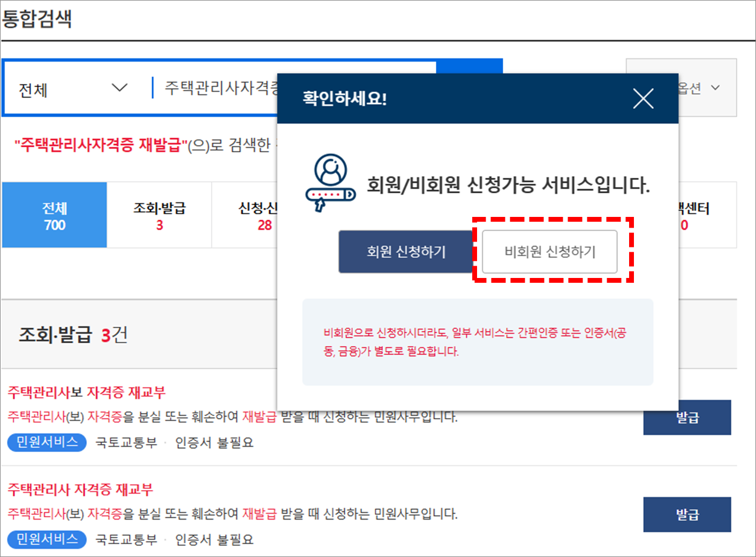Collapse the 전체 selector chevron
This screenshot has height=557, width=756.
tap(120, 88)
